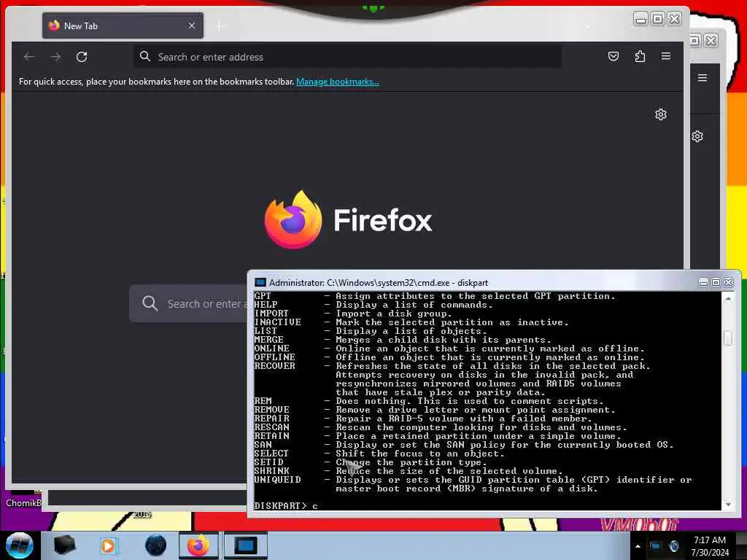Viewport: 747px width, 560px height.
Task: Minimize the front Firefox window
Action: (x=641, y=19)
